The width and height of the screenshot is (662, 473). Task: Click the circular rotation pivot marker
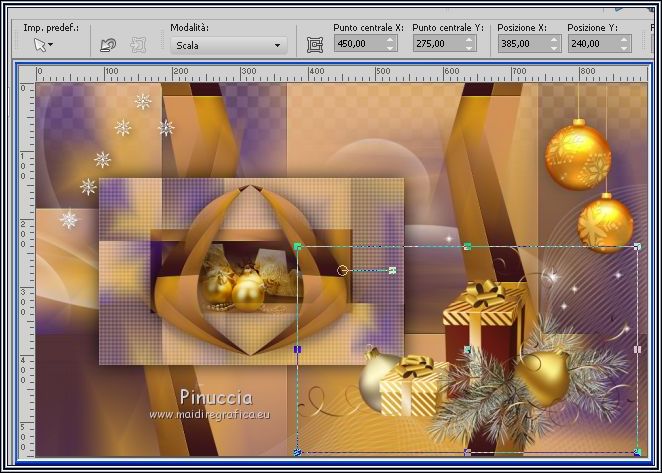pos(342,270)
